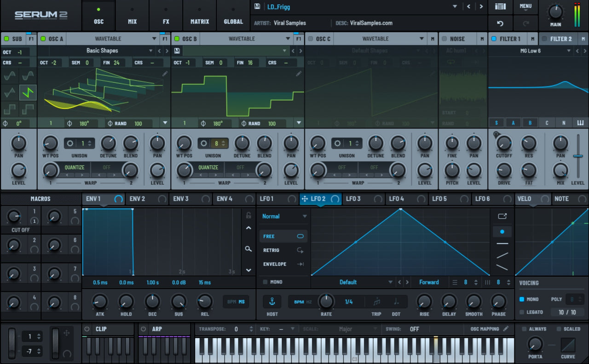Click the LFO host anchor button
589x364 pixels.
tap(272, 302)
